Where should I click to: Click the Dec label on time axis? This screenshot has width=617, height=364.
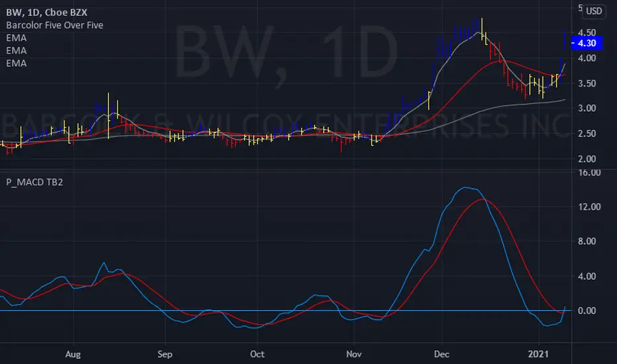pyautogui.click(x=442, y=354)
